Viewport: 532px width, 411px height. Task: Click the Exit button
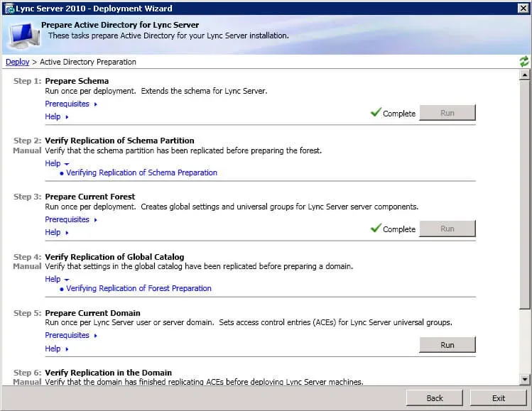pos(498,398)
